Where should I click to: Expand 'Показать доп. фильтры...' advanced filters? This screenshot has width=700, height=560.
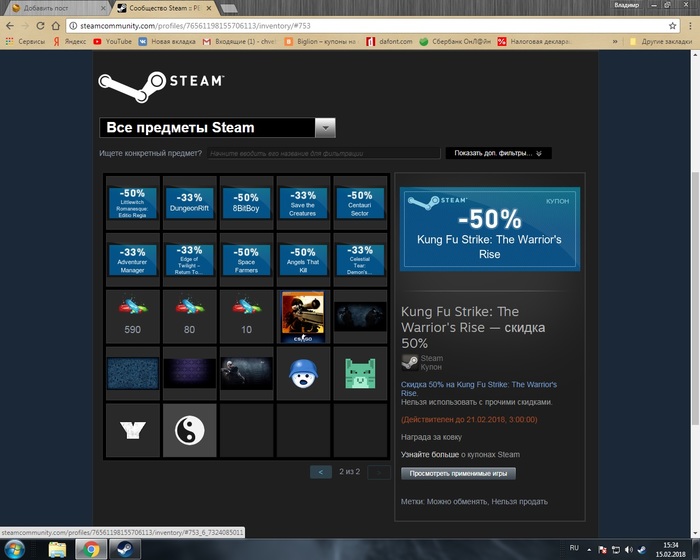click(498, 153)
